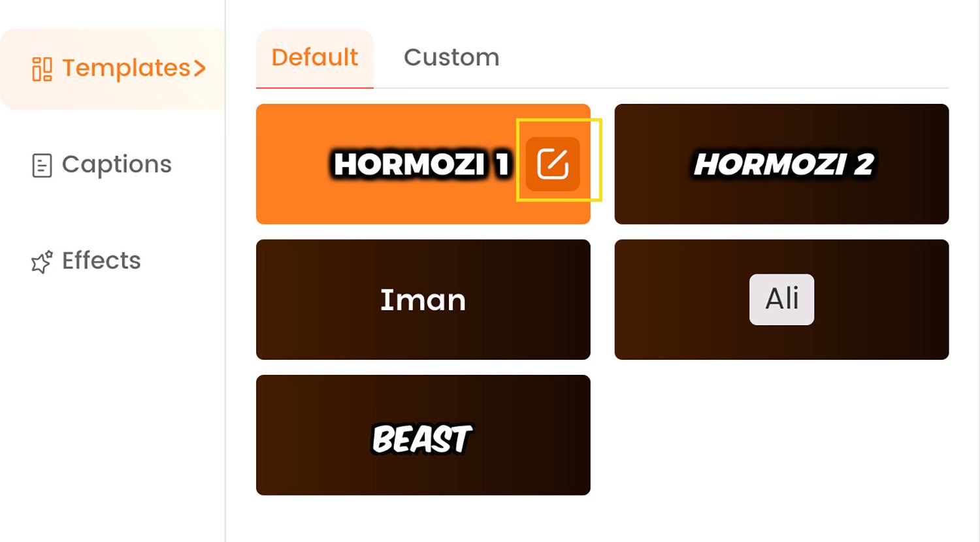Click the Captions document icon

(x=42, y=165)
